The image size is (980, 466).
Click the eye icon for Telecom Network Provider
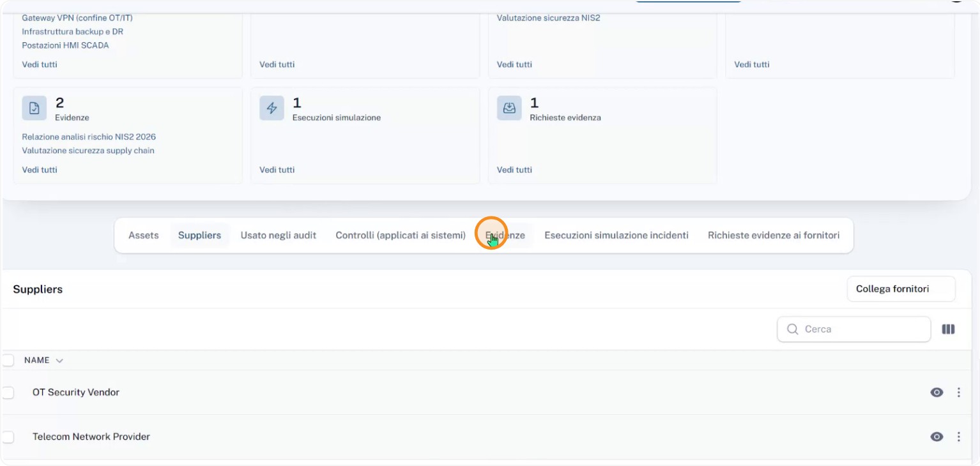937,437
